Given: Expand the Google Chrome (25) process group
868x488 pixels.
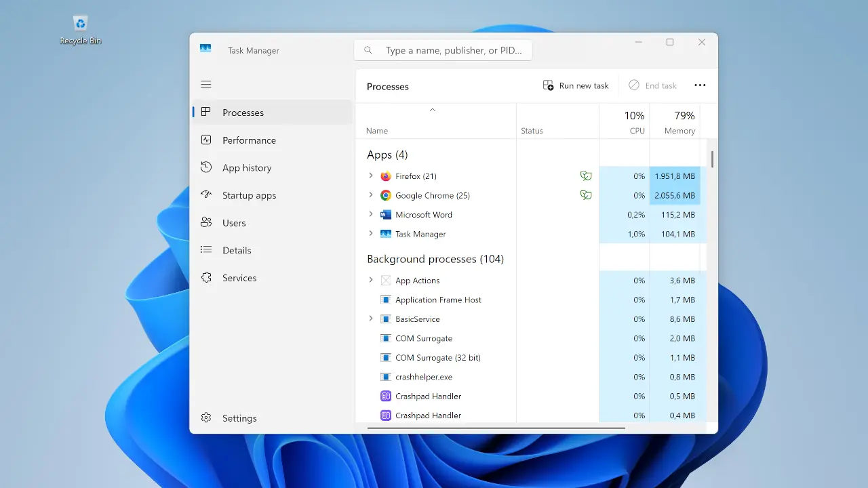Looking at the screenshot, I should point(370,195).
